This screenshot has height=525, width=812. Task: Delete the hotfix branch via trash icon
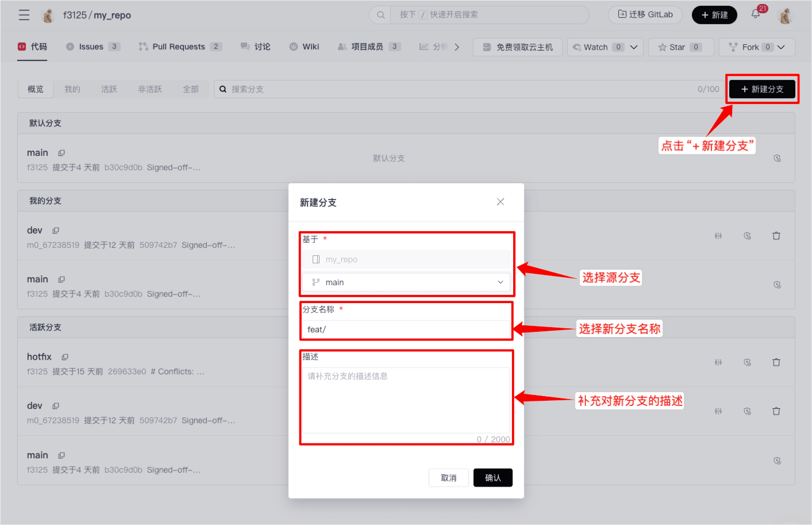click(x=776, y=362)
